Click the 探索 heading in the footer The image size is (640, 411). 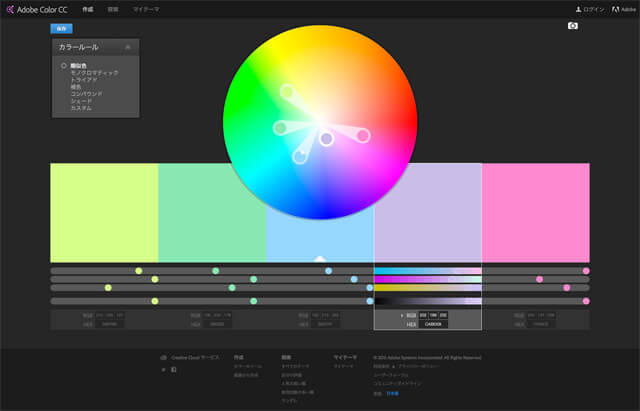pos(286,358)
